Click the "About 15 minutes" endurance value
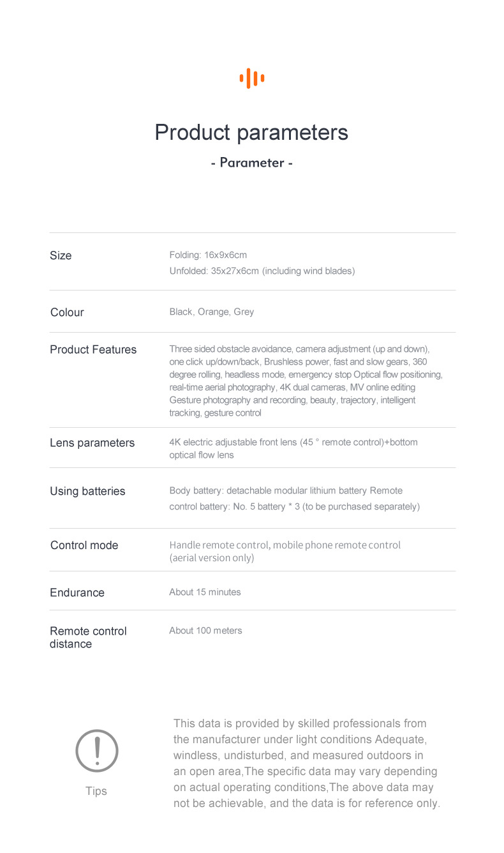Image resolution: width=504 pixels, height=853 pixels. [205, 592]
